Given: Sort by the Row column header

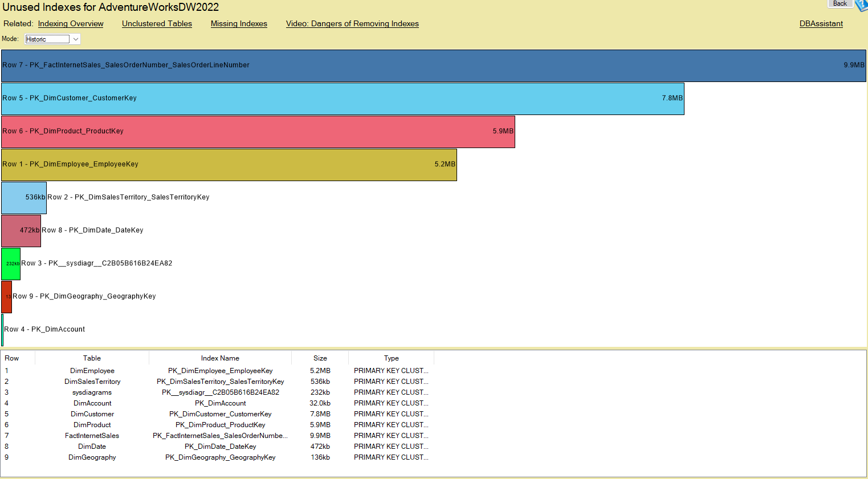Looking at the screenshot, I should pos(18,358).
